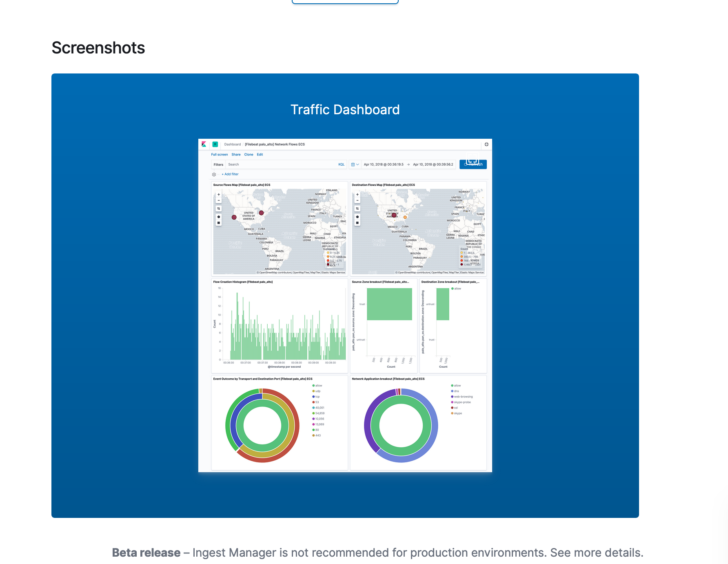Image resolution: width=728 pixels, height=564 pixels.
Task: Zoom out on the Destination Flows Map
Action: tap(357, 200)
